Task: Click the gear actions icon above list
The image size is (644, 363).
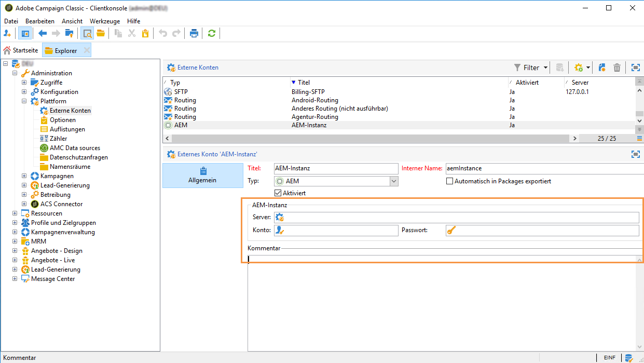Action: [579, 68]
